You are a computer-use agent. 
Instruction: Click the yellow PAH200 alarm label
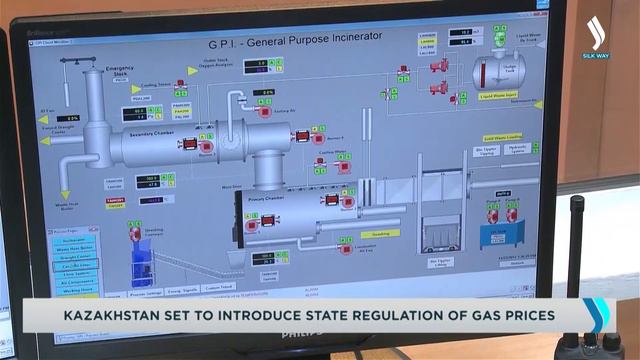[x=182, y=111]
